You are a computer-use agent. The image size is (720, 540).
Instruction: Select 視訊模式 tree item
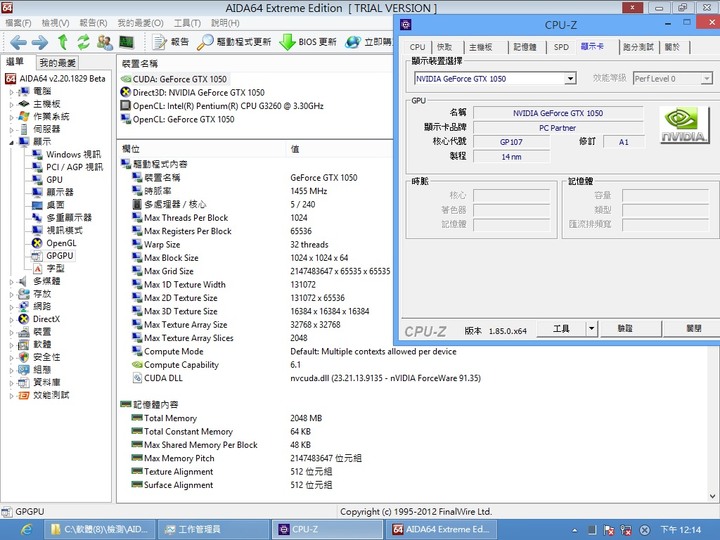64,231
